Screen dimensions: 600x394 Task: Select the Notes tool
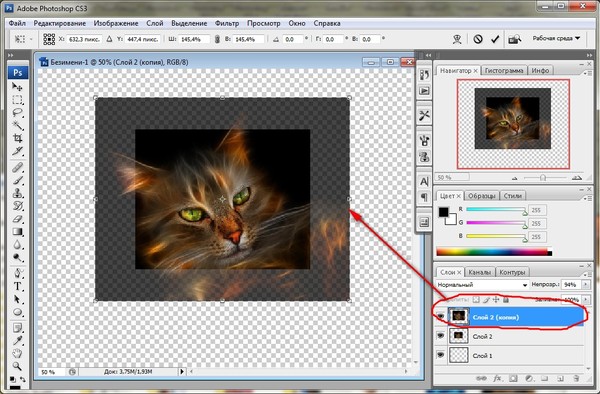[17, 328]
